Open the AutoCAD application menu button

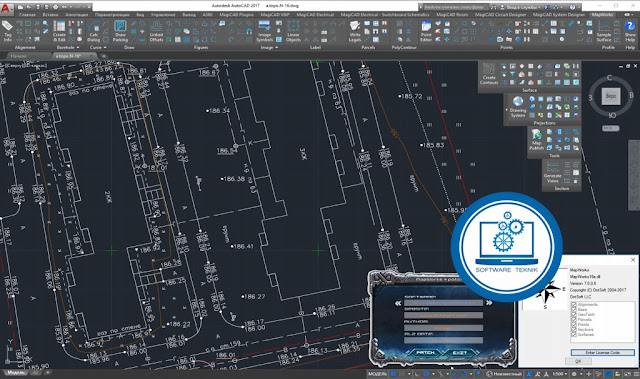click(6, 8)
